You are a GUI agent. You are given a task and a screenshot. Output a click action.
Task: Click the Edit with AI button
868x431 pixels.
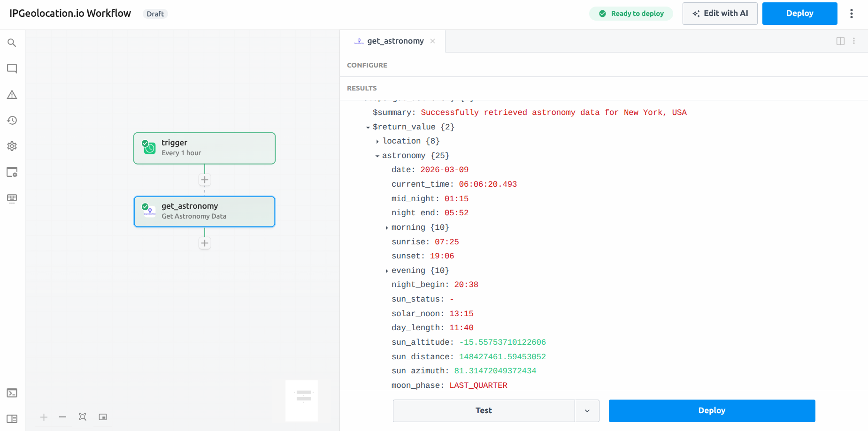720,14
